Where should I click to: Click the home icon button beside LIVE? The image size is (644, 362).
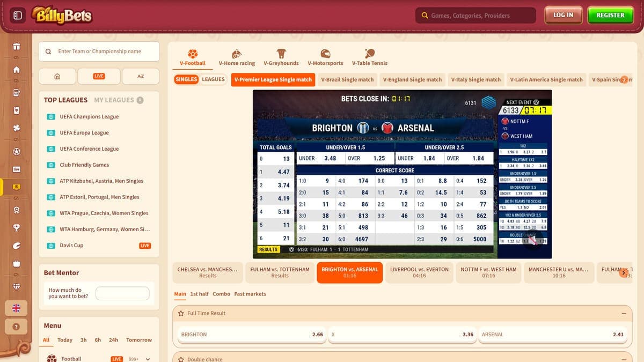tap(57, 76)
